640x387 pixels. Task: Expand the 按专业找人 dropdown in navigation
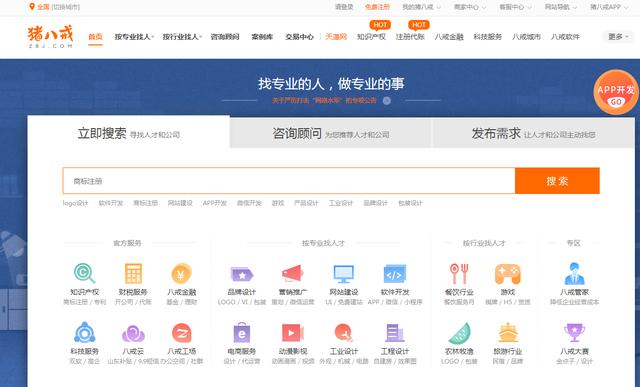(134, 37)
